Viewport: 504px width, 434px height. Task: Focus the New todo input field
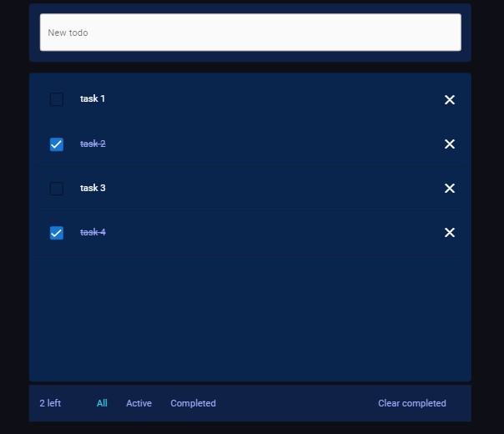pyautogui.click(x=250, y=33)
